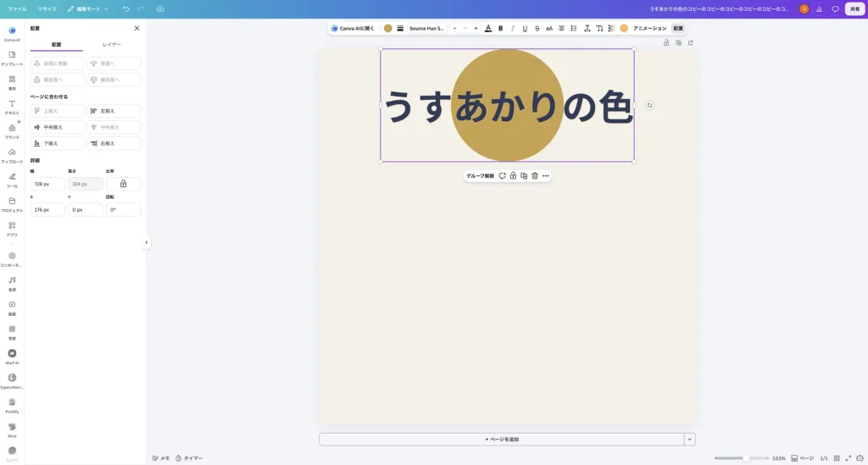868x465 pixels.
Task: Toggle underline formatting
Action: pos(525,28)
